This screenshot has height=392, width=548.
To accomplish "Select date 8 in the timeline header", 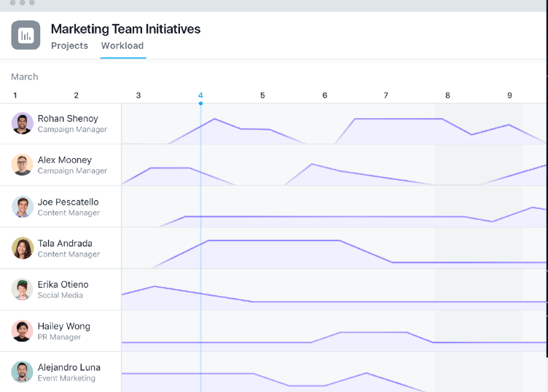I will click(447, 95).
